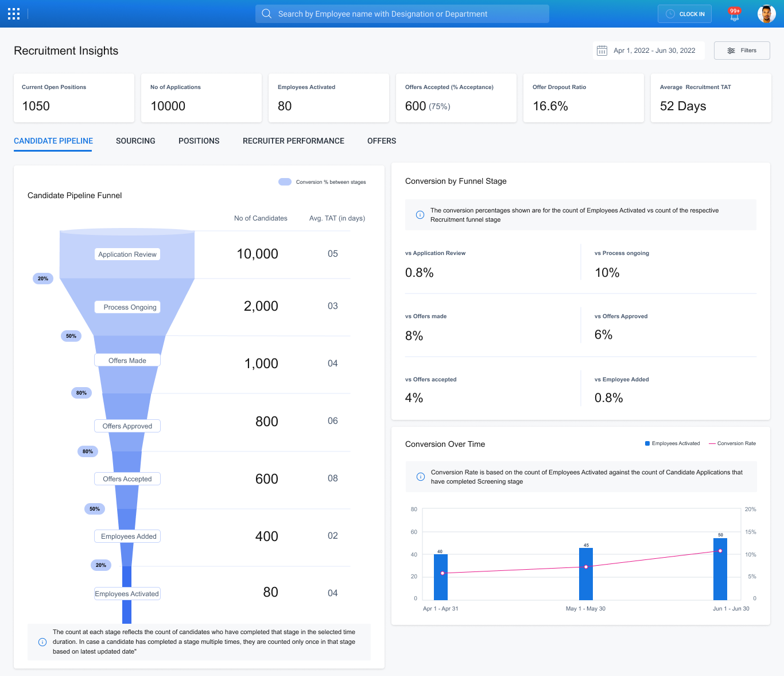The height and width of the screenshot is (676, 784).
Task: Click the conversion rate point on the April bar
Action: point(443,573)
